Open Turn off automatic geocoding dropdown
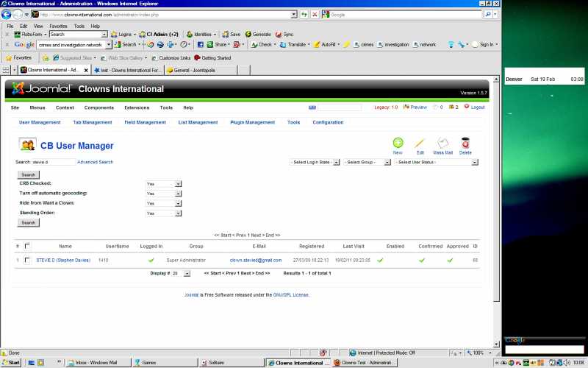This screenshot has height=368, width=588. [x=163, y=194]
